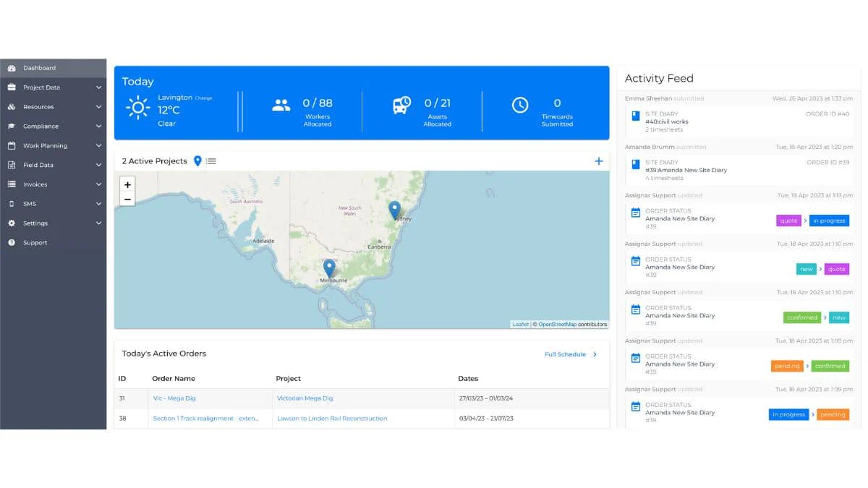Switch to map pin view of active projects
The height and width of the screenshot is (488, 868).
click(197, 161)
